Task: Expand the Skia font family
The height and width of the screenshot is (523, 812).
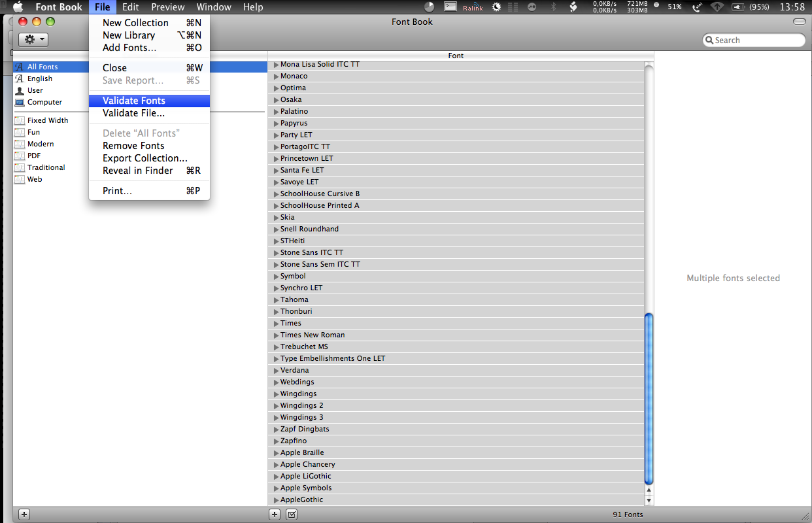Action: 276,217
